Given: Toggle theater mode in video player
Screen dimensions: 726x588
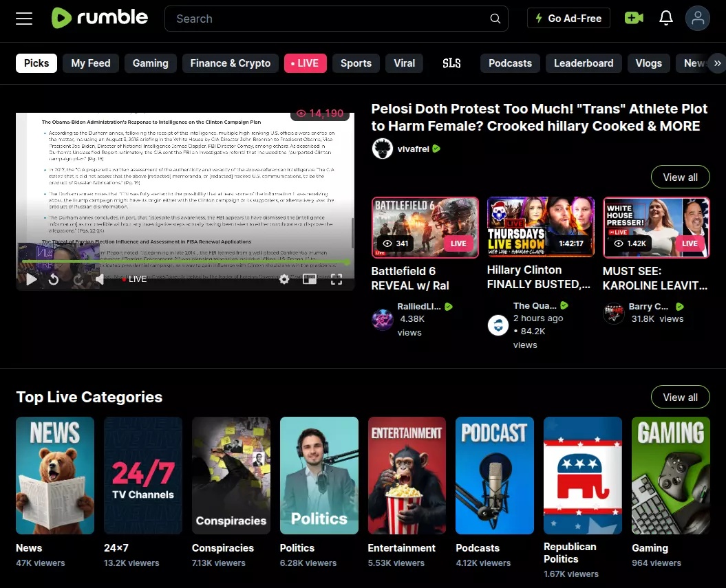Looking at the screenshot, I should tap(310, 279).
